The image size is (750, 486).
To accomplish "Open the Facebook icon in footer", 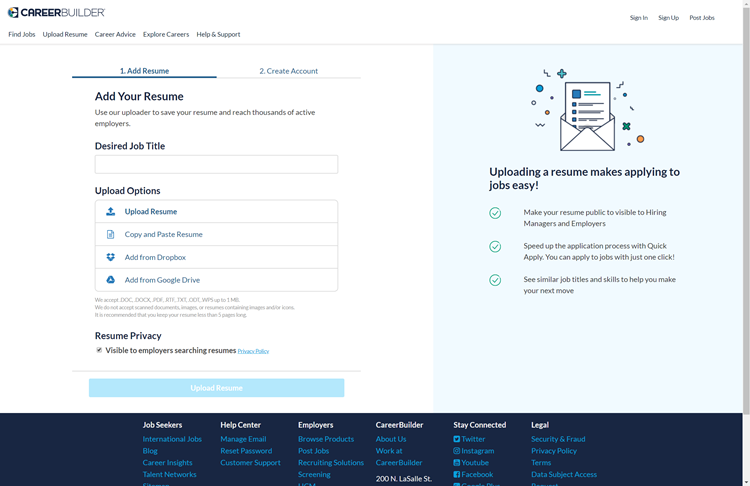I will (456, 475).
